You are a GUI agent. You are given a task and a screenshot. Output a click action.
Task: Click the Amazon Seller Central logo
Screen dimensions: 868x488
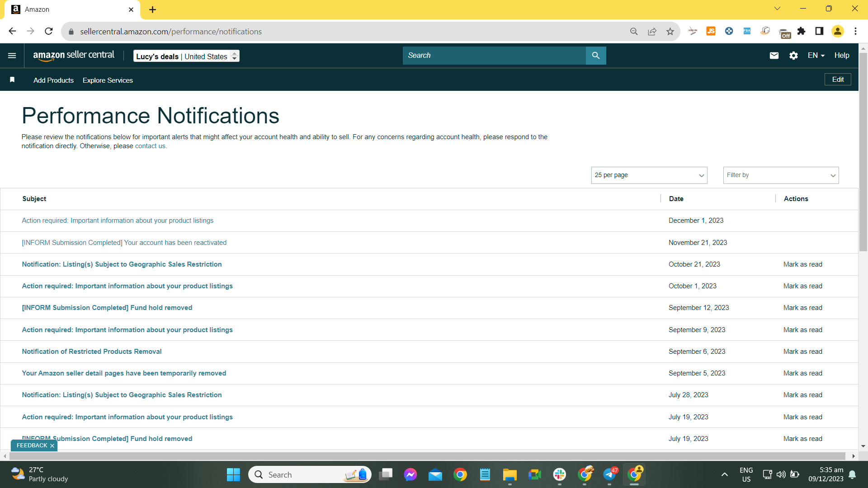[x=74, y=56]
